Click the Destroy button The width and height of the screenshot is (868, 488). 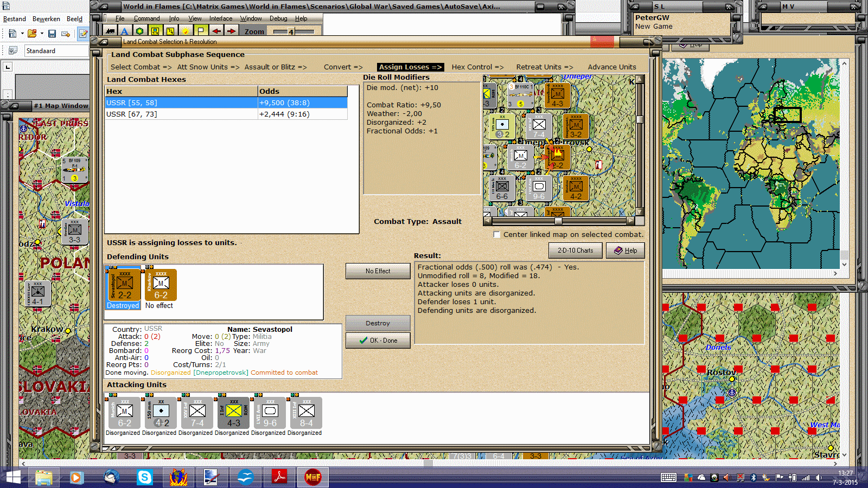click(x=378, y=323)
